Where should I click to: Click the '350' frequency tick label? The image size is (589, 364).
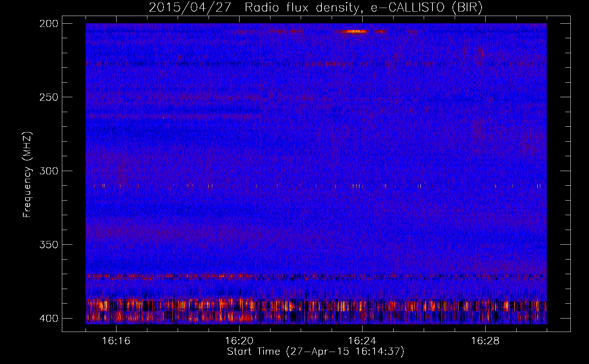(x=48, y=245)
